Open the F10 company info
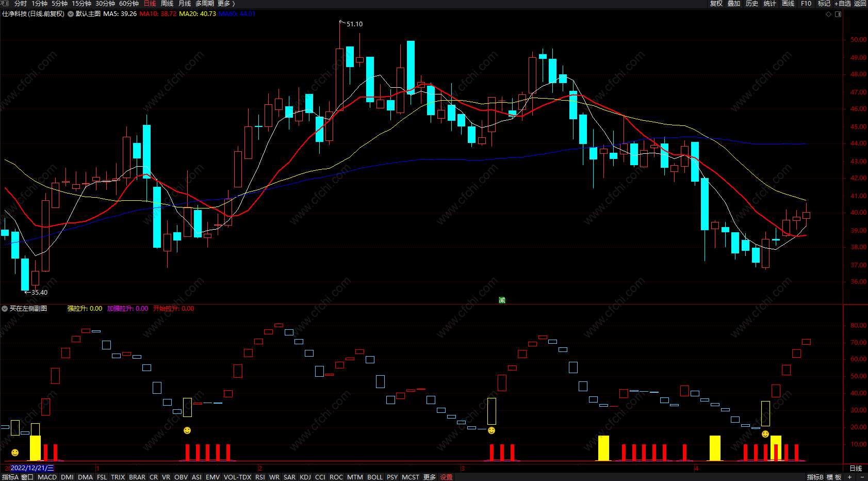 point(806,4)
